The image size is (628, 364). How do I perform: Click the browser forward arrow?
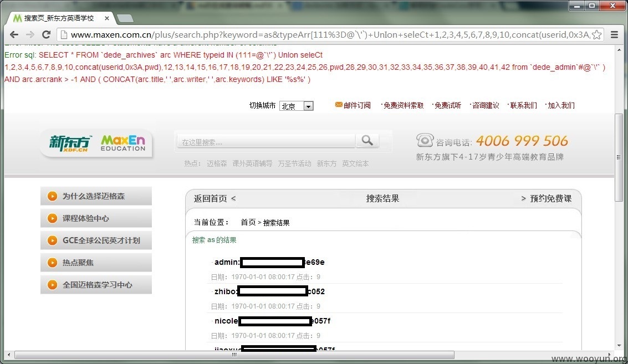(30, 34)
